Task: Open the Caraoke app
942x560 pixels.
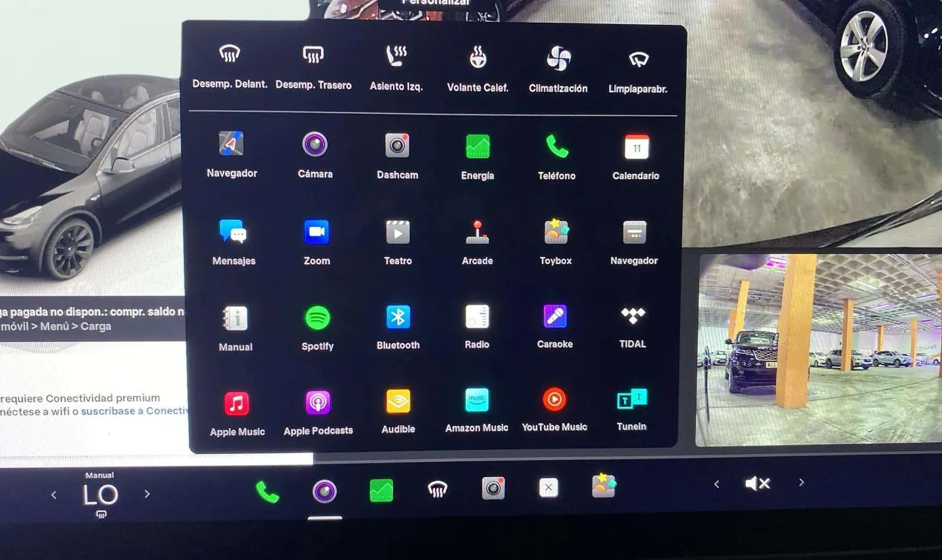Action: [555, 317]
